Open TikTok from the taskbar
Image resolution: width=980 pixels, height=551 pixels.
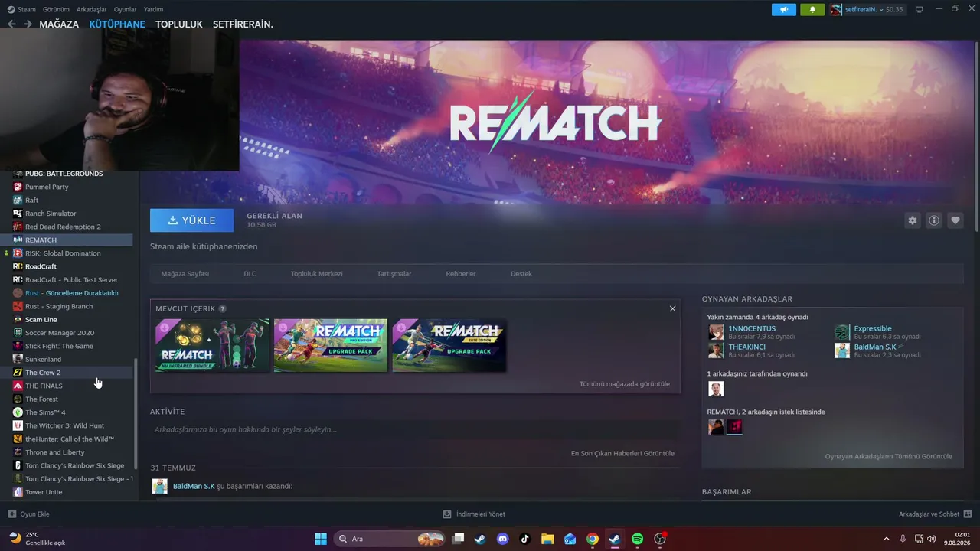pyautogui.click(x=524, y=539)
